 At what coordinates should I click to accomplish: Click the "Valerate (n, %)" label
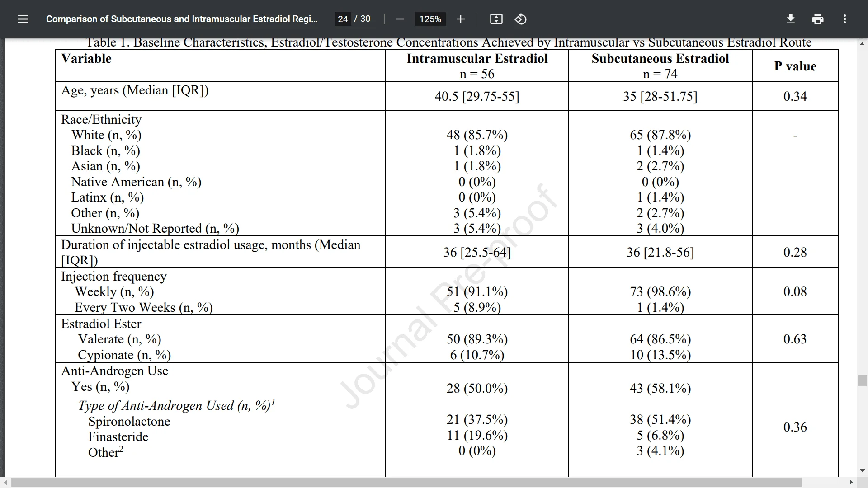(x=119, y=339)
